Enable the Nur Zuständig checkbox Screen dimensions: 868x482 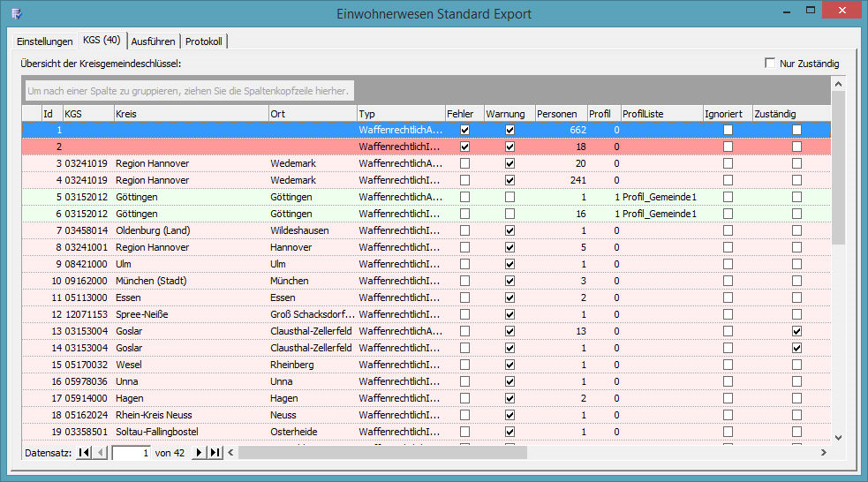(x=770, y=64)
